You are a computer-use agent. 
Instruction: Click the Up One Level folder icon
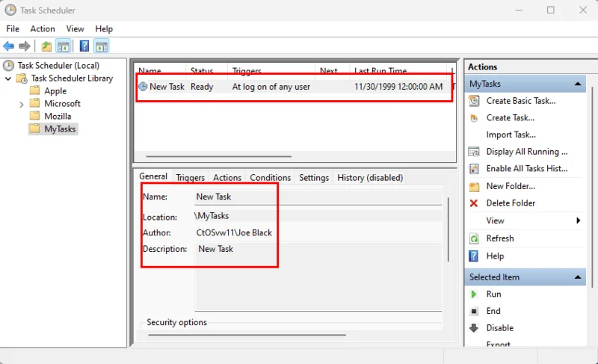coord(46,46)
